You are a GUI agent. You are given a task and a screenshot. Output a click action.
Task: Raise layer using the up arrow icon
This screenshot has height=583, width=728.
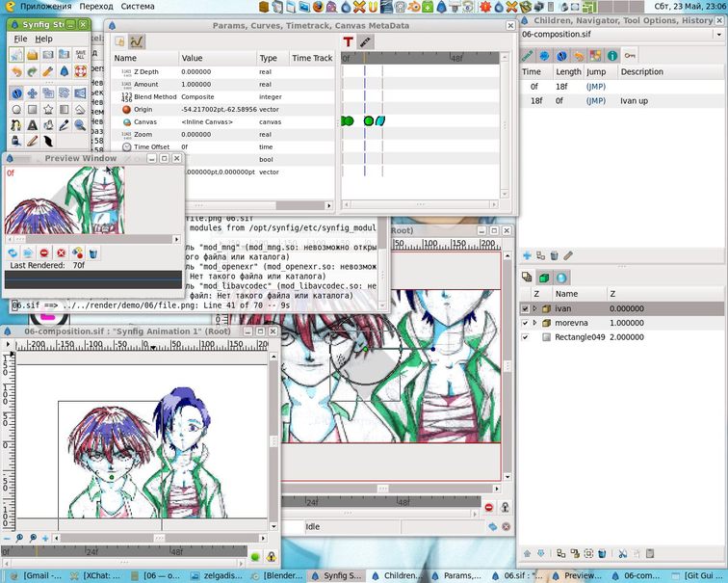(527, 553)
